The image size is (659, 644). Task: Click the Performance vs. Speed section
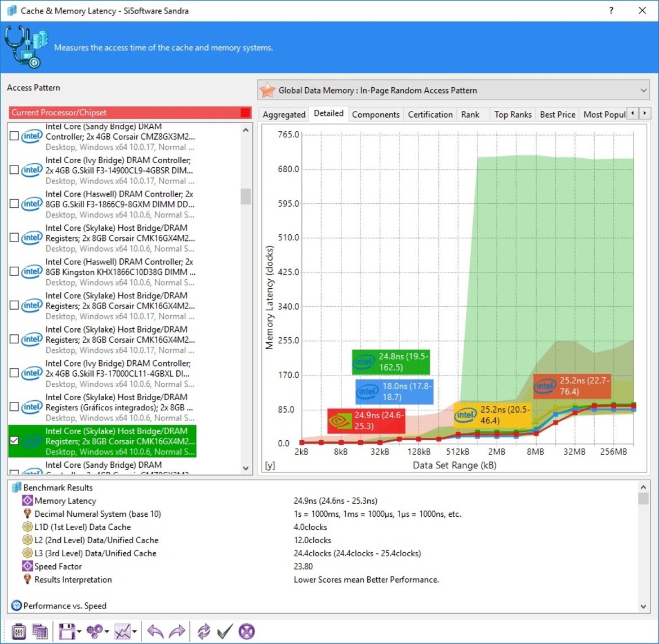click(65, 605)
